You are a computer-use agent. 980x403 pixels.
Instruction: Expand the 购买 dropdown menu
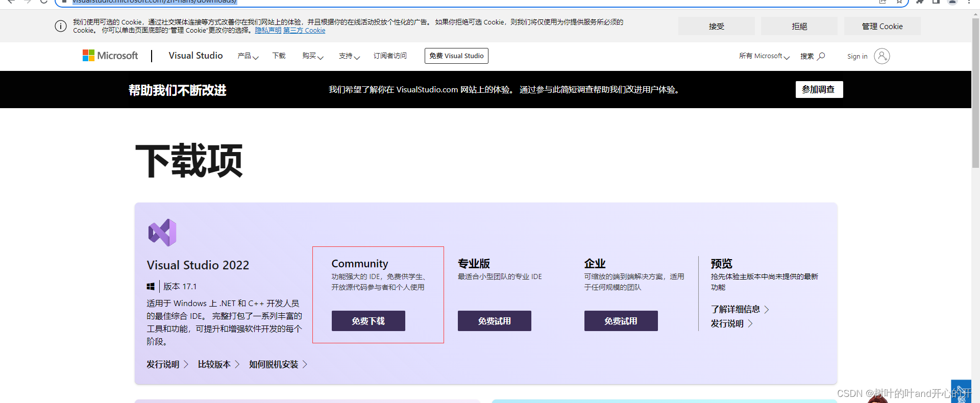tap(313, 56)
